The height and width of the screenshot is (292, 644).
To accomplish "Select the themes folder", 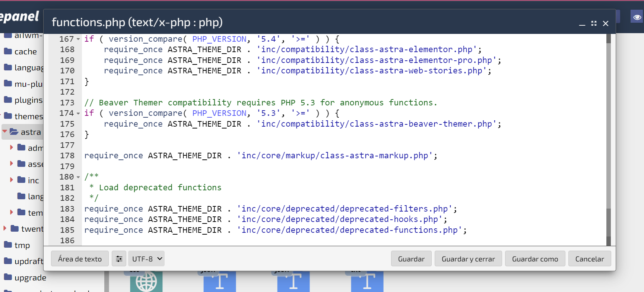I will pos(29,116).
